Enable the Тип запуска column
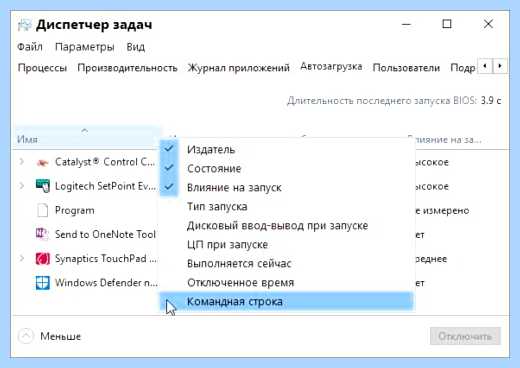 tap(287, 206)
